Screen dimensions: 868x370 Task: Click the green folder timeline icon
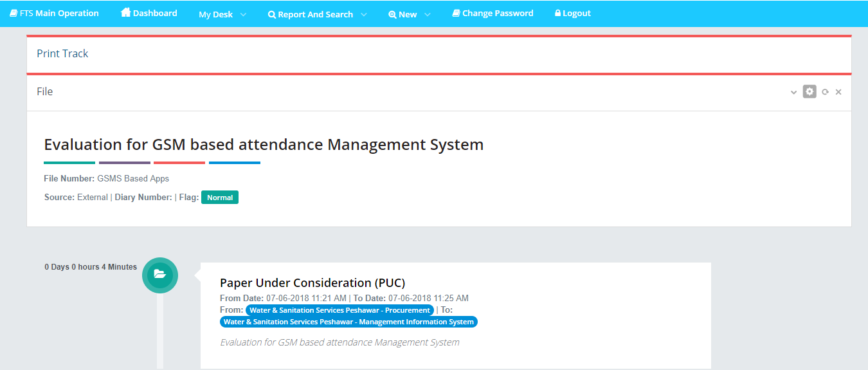point(160,275)
